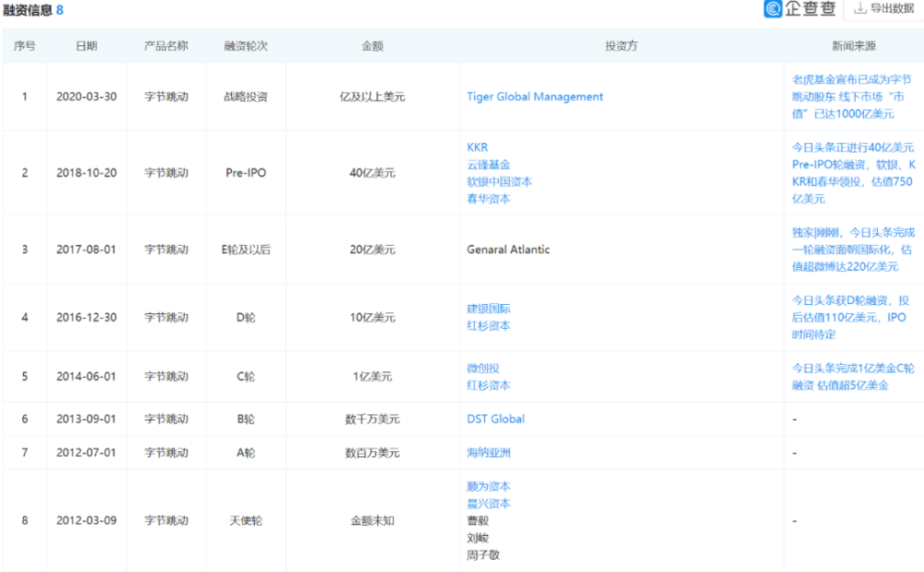The width and height of the screenshot is (924, 572).
Task: Click the 40亿美元 amount cell
Action: pyautogui.click(x=372, y=173)
